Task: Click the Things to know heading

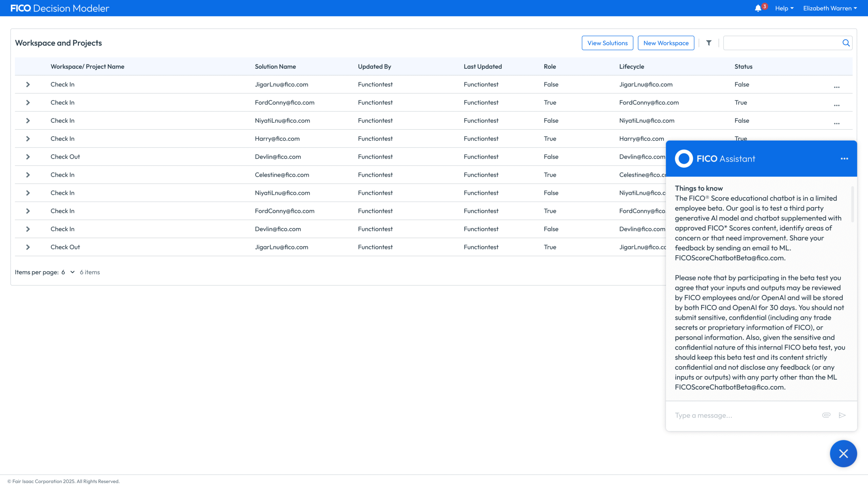Action: click(x=698, y=188)
